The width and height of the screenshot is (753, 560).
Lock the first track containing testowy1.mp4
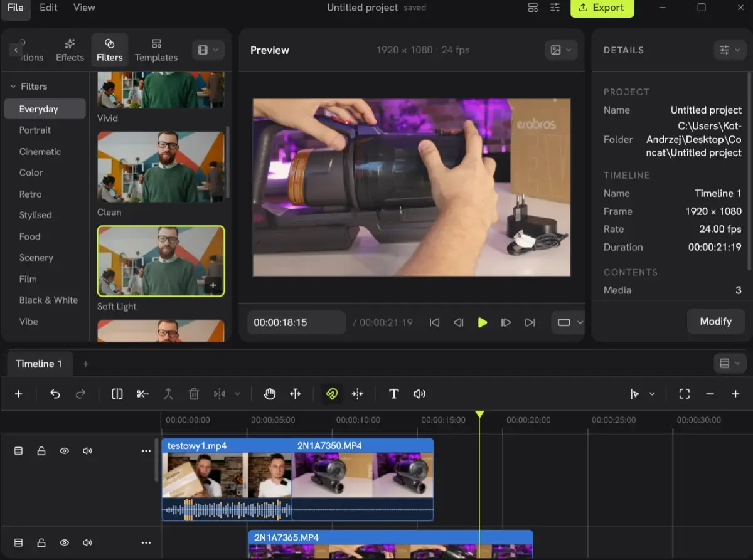click(41, 451)
